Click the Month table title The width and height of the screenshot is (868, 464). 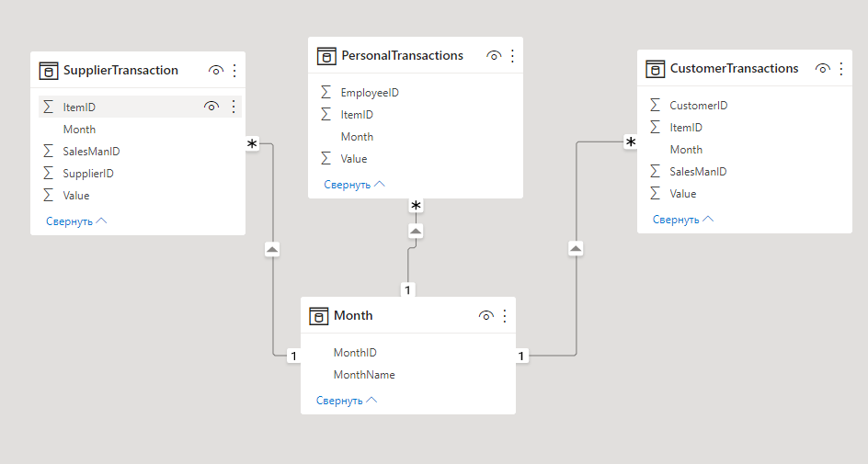coord(353,316)
